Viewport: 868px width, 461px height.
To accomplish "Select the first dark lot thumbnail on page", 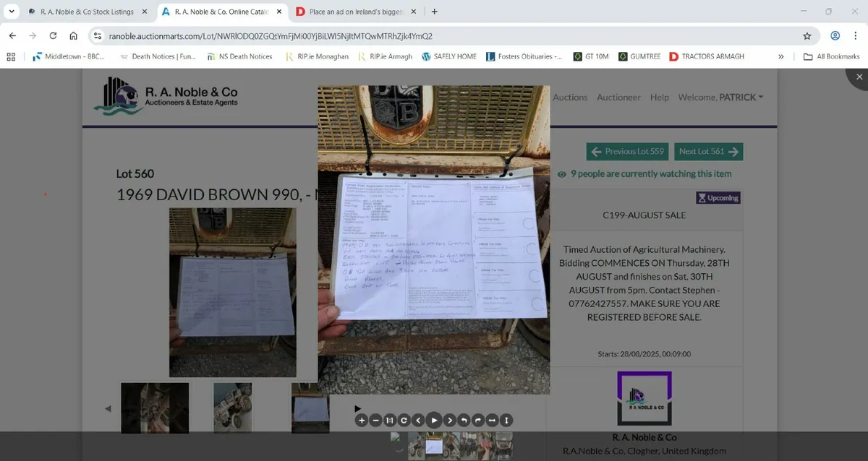I will pos(155,408).
